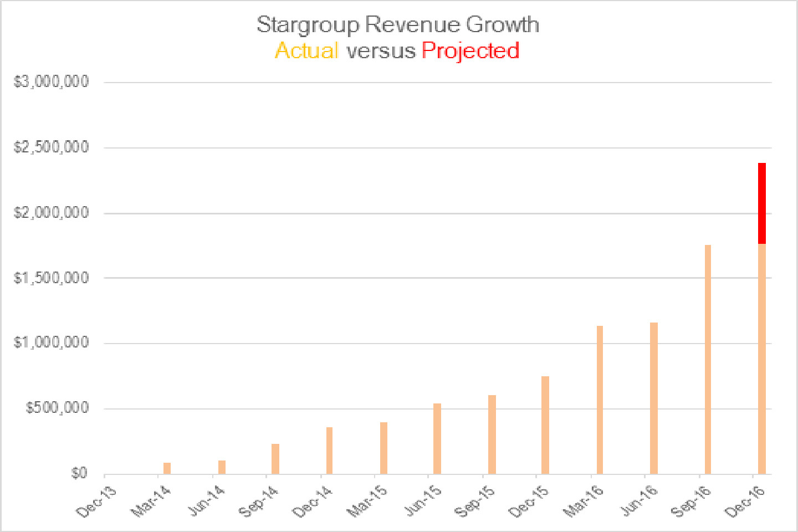
Task: Click the Sep-15 revenue bar
Action: 492,434
